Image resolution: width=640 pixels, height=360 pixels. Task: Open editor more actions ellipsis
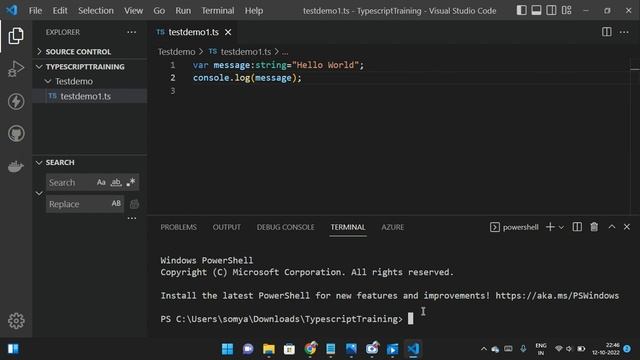click(624, 32)
